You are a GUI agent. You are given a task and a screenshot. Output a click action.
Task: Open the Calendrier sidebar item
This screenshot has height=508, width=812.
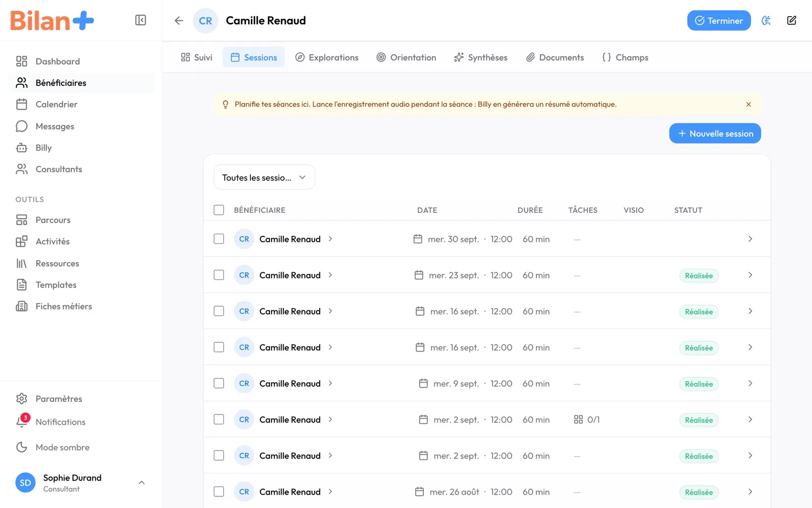[81, 104]
